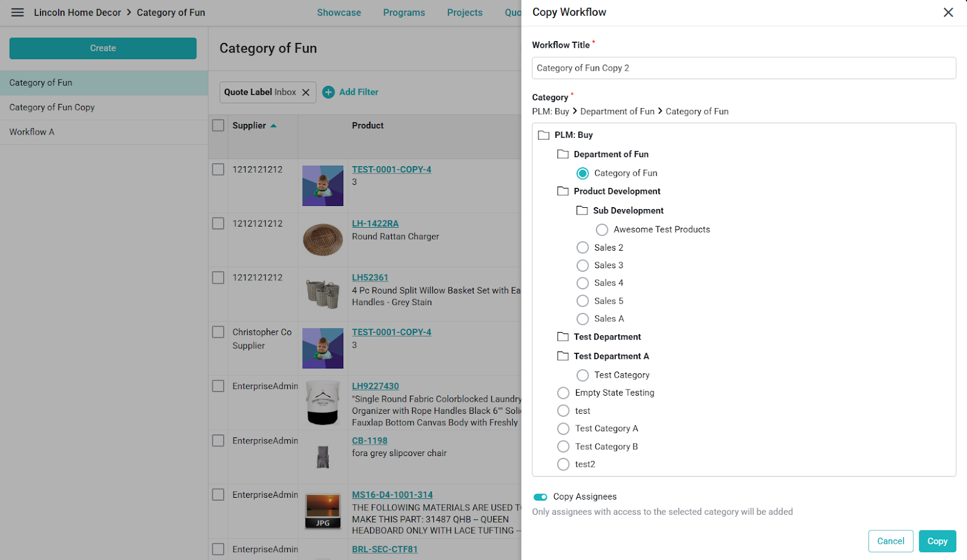The height and width of the screenshot is (560, 967).
Task: Select the Sales 3 category radio button
Action: [x=583, y=265]
